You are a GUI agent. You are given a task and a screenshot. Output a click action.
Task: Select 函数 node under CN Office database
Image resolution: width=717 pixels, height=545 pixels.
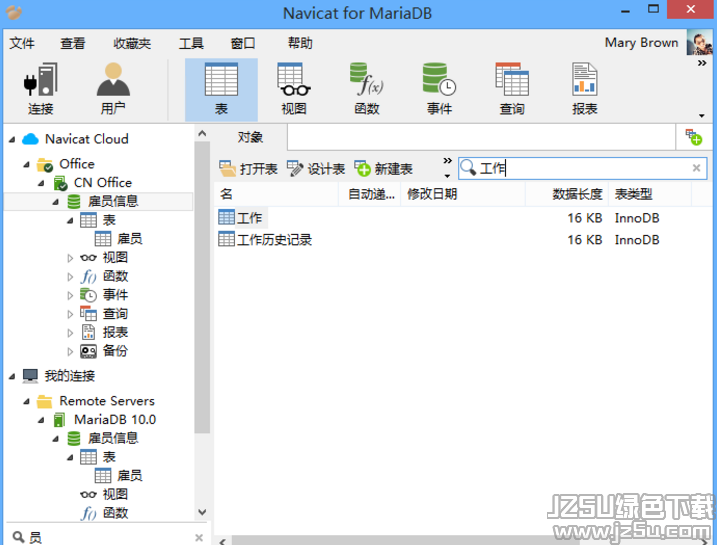(115, 276)
